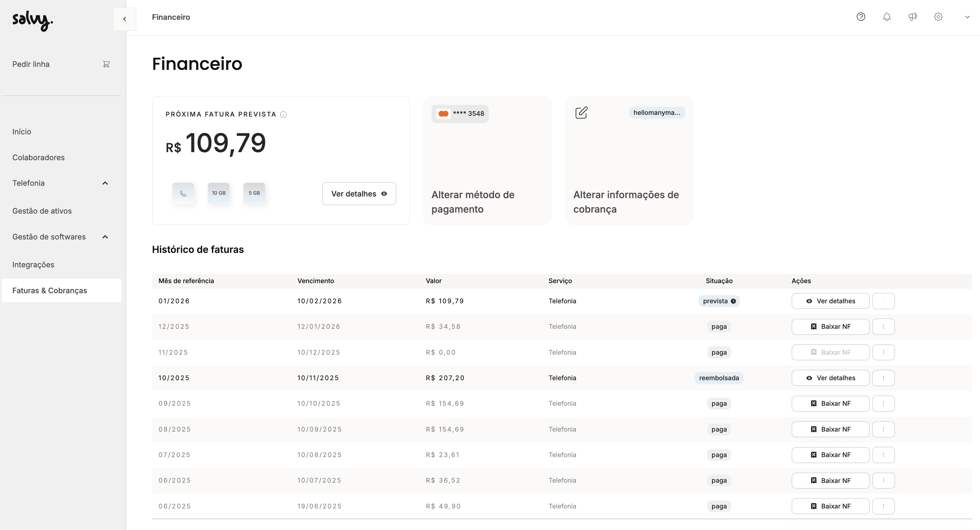Click the info icon next to Próxima Fatura Prevista

[x=283, y=115]
